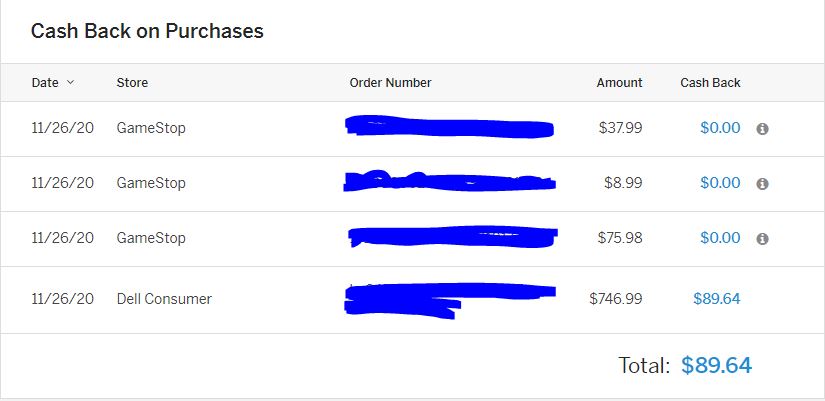Open $0.00 cash back for $8.99 order
This screenshot has height=401, width=825.
pos(720,183)
